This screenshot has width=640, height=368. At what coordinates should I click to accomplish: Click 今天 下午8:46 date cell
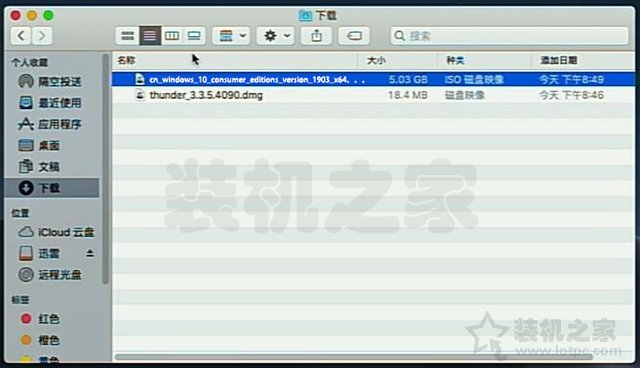coord(571,95)
